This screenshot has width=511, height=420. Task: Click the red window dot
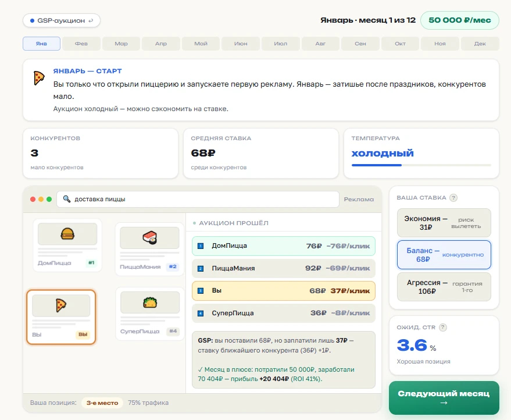pyautogui.click(x=33, y=200)
